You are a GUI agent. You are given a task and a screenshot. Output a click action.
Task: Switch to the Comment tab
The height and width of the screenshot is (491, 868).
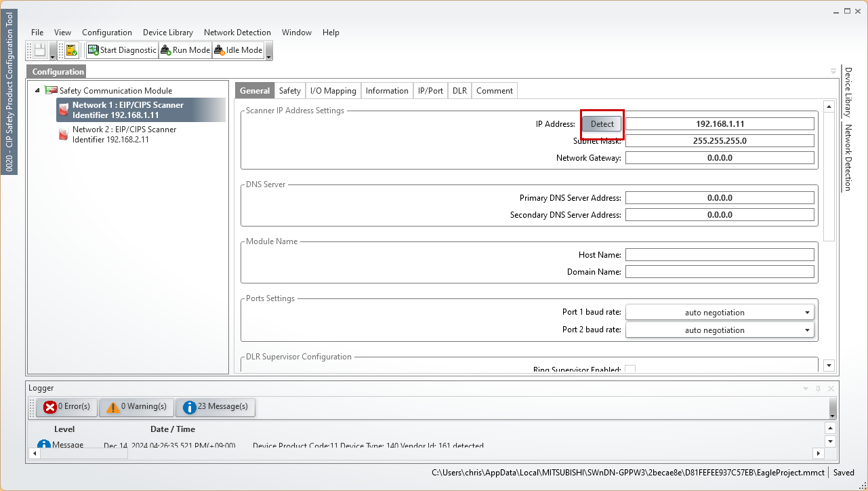[x=495, y=90]
